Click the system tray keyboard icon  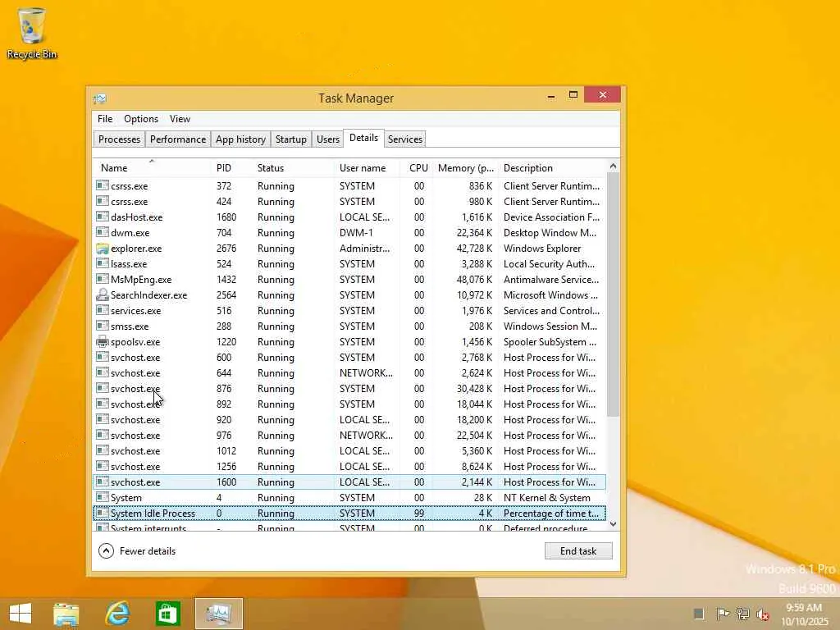point(698,614)
